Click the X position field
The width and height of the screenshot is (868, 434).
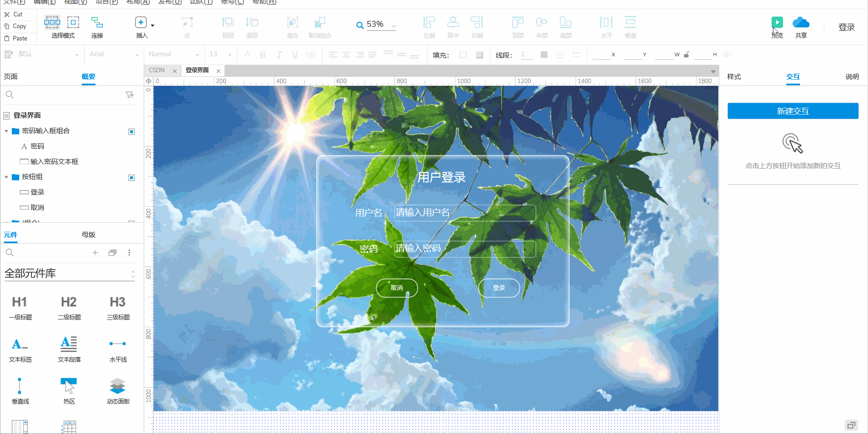[601, 55]
